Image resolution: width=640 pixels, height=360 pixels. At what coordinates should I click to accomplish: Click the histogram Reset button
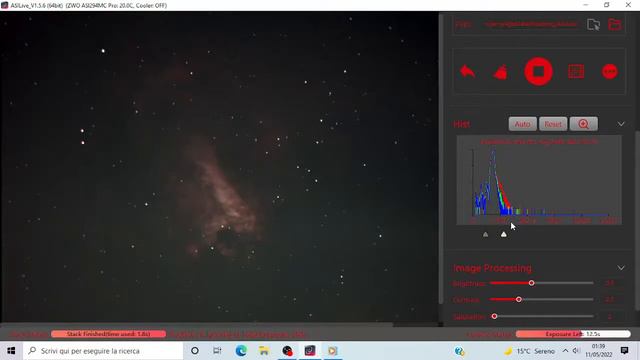553,124
